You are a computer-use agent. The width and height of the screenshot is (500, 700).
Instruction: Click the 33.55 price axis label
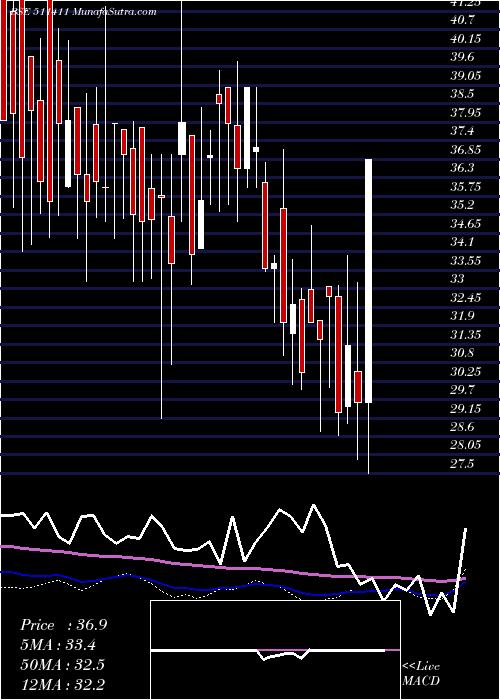[466, 261]
